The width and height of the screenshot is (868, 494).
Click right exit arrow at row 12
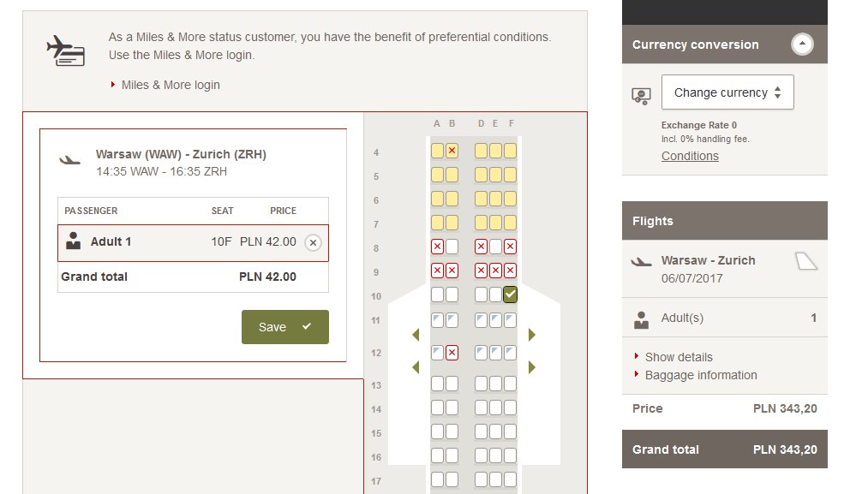[x=531, y=367]
